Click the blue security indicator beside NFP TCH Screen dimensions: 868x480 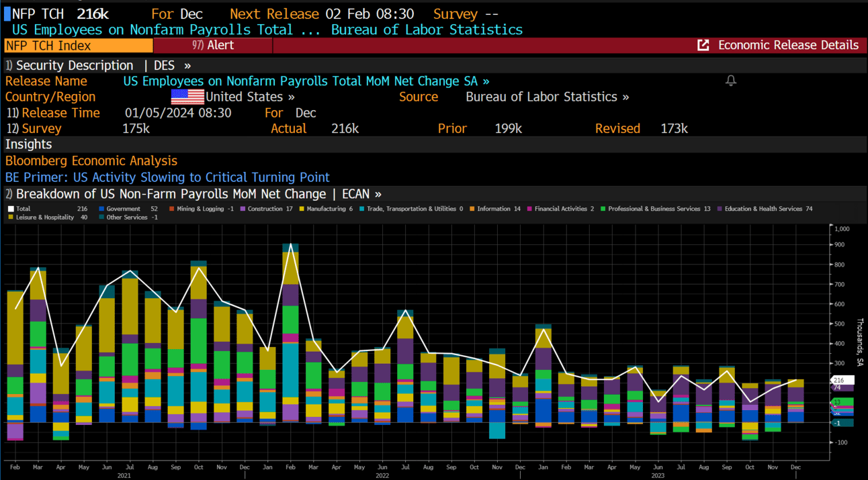click(x=7, y=14)
